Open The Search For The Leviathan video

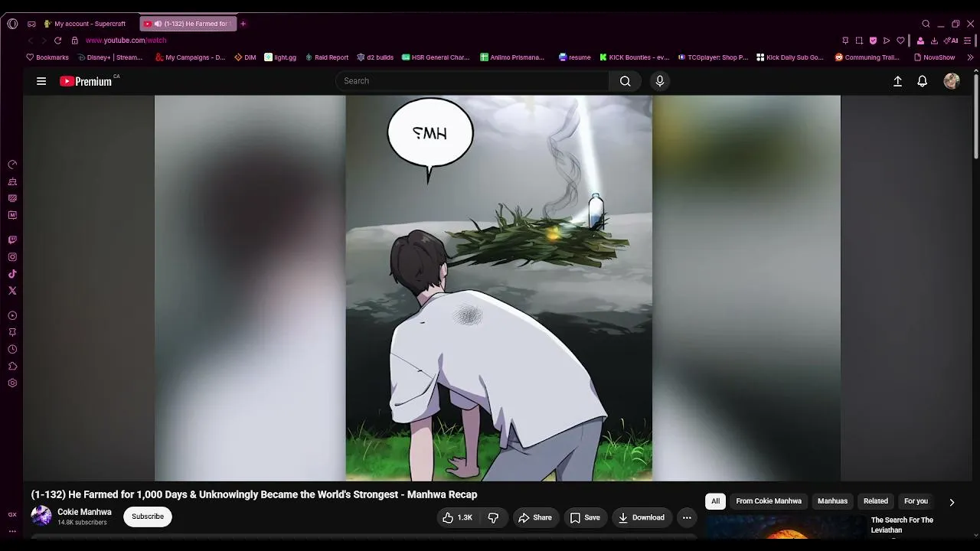point(902,525)
